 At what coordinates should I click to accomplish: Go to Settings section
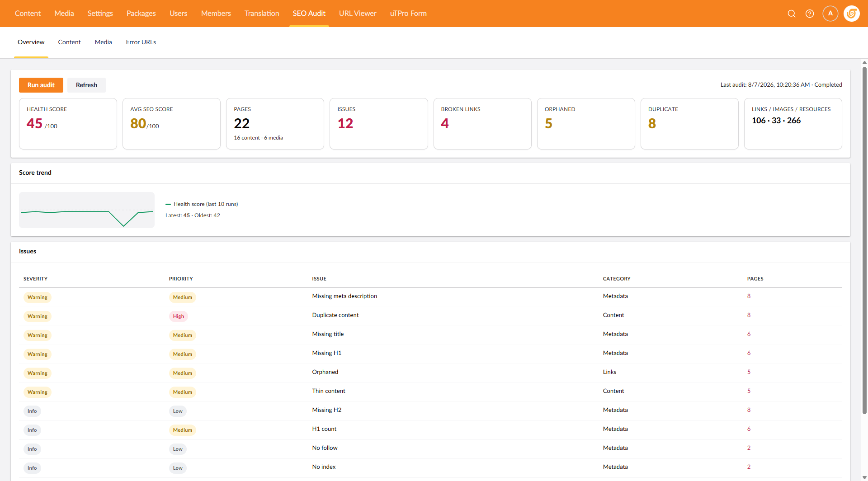click(100, 14)
